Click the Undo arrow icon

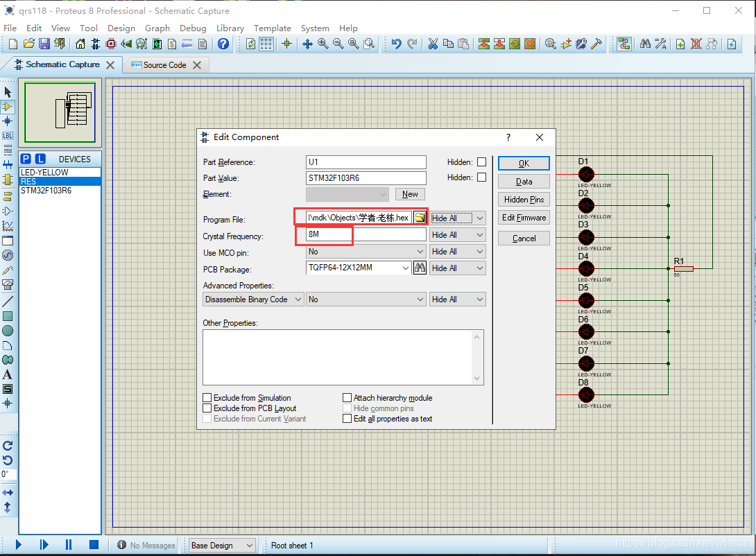click(396, 44)
